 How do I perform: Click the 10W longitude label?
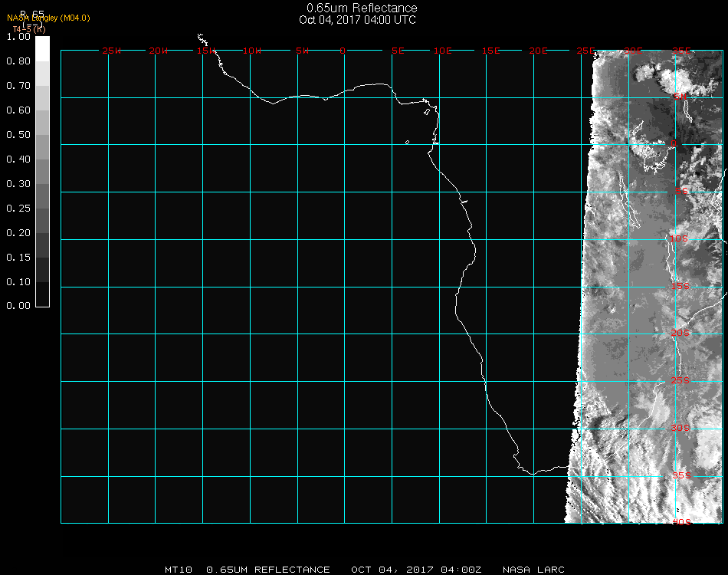(252, 51)
